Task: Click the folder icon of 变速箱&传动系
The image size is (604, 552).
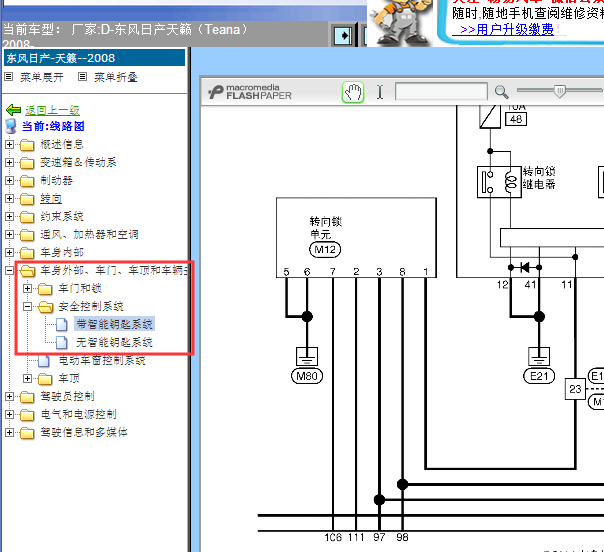Action: coord(27,163)
